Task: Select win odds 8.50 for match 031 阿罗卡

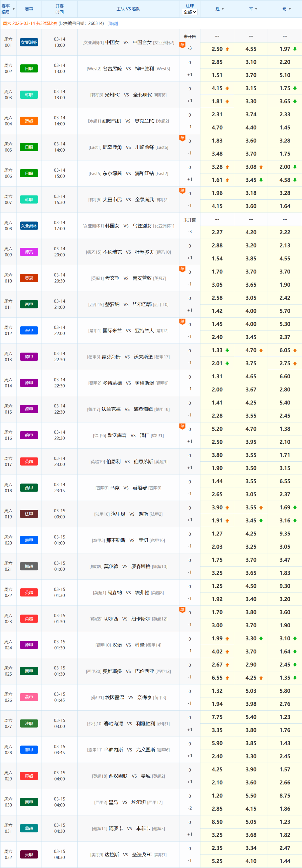Action: coord(217,822)
